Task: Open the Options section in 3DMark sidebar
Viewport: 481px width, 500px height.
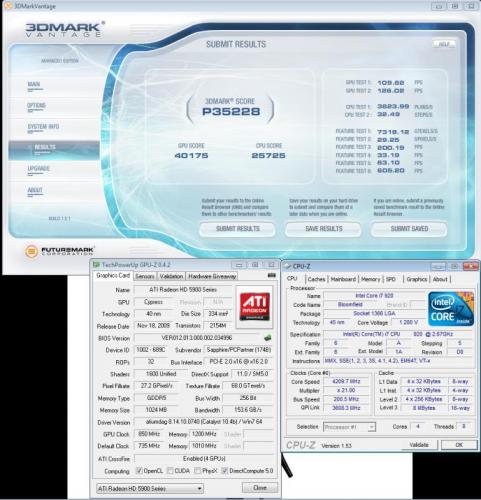Action: tap(36, 106)
